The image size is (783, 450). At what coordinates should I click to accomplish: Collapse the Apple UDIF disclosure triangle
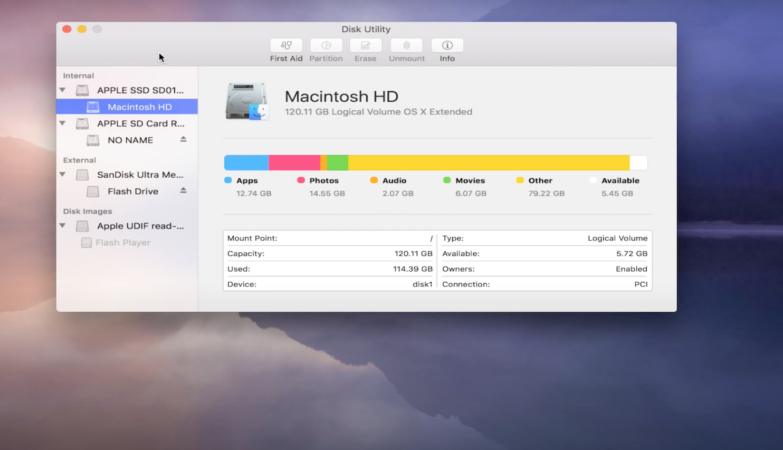pos(62,226)
